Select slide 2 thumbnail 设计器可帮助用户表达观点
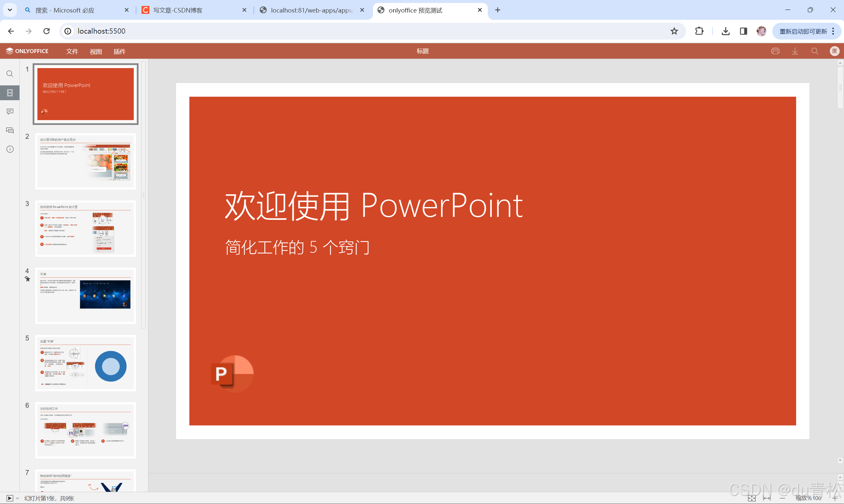The image size is (844, 504). point(85,161)
